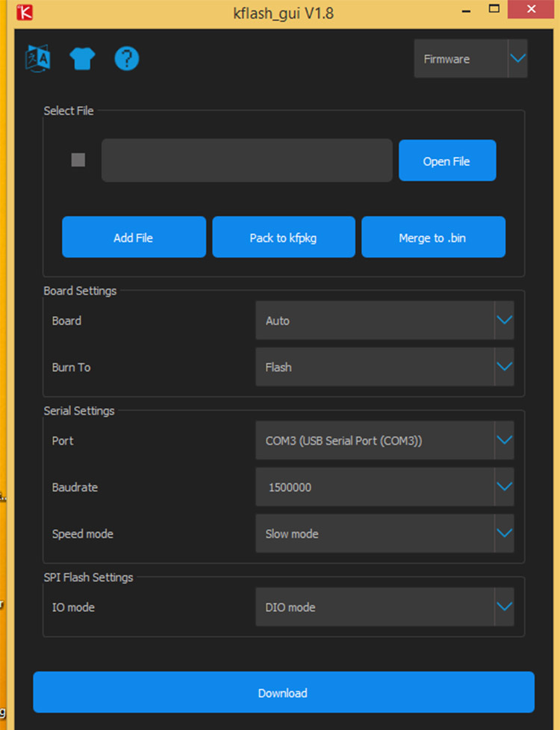Open the language translation icon
560x730 pixels.
click(x=37, y=59)
